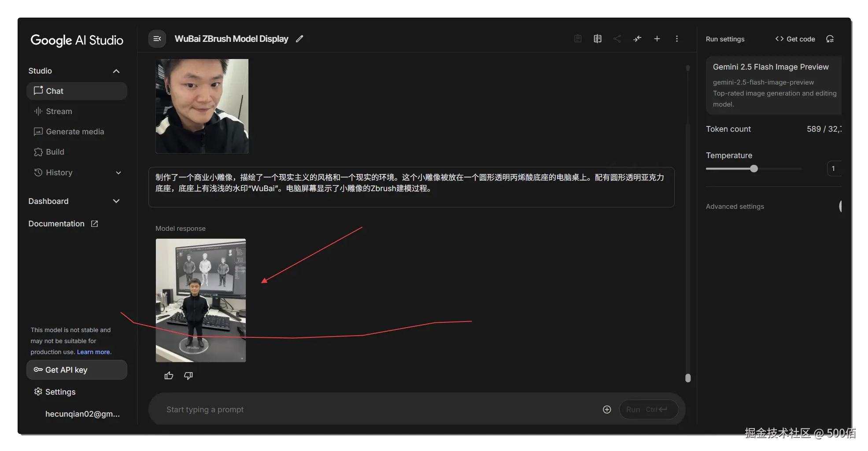Expand Advanced settings panel

(x=840, y=206)
